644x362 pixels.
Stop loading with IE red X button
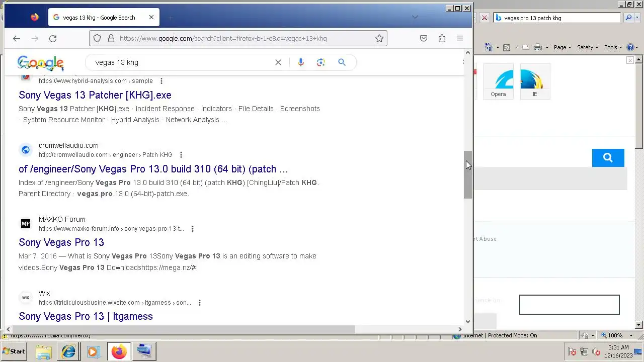(484, 18)
